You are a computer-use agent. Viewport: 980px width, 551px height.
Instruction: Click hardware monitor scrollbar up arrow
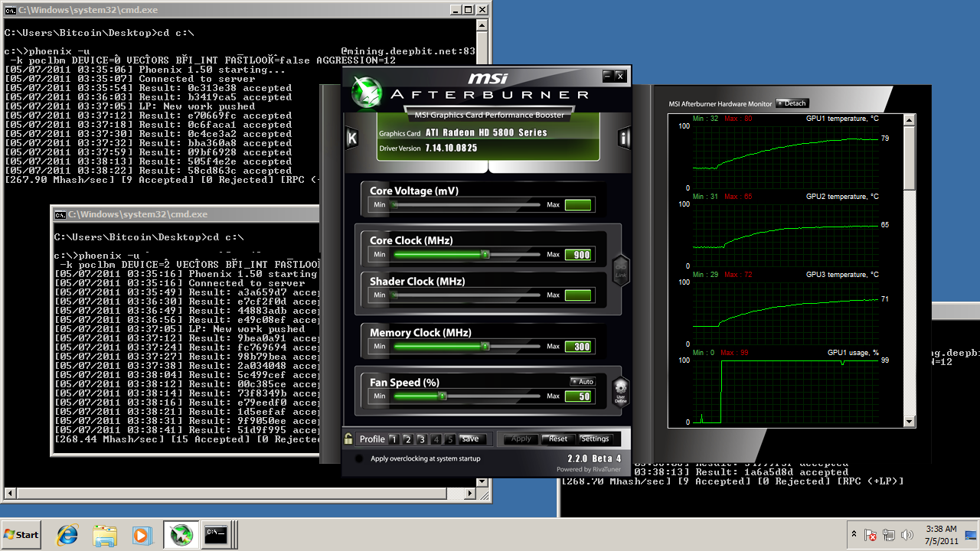910,120
